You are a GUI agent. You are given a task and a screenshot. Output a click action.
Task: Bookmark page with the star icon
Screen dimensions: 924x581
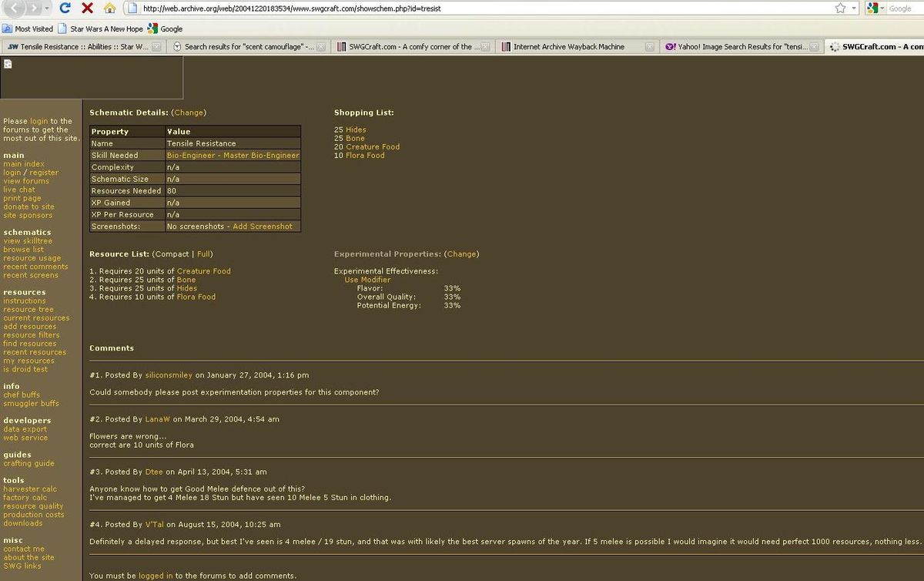point(840,8)
